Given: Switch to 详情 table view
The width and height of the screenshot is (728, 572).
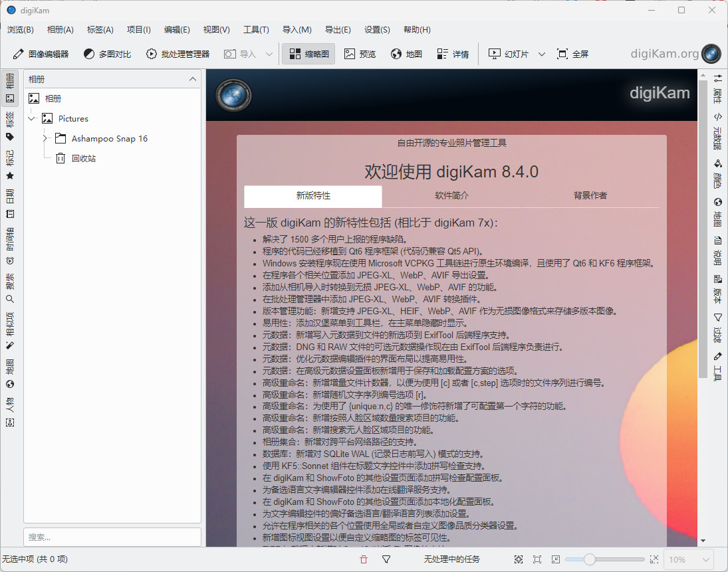Looking at the screenshot, I should click(453, 54).
